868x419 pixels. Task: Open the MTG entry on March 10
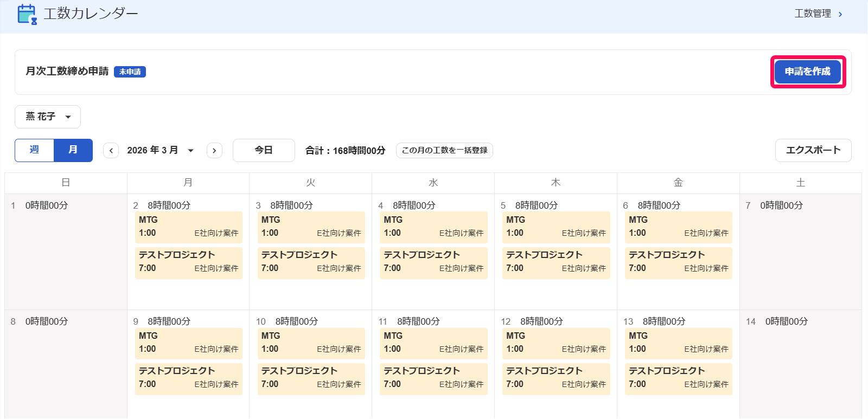311,343
